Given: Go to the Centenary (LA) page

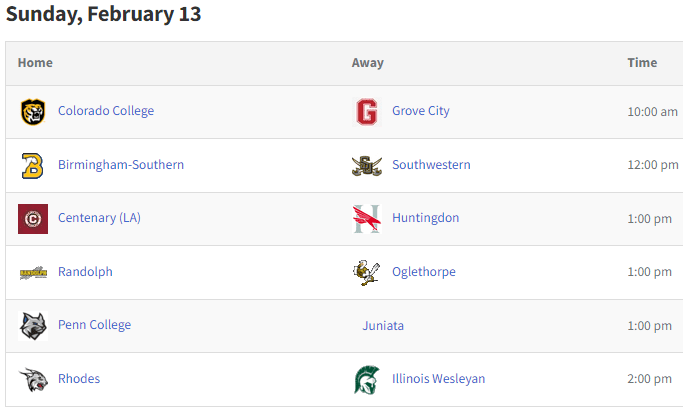Looking at the screenshot, I should coord(99,217).
